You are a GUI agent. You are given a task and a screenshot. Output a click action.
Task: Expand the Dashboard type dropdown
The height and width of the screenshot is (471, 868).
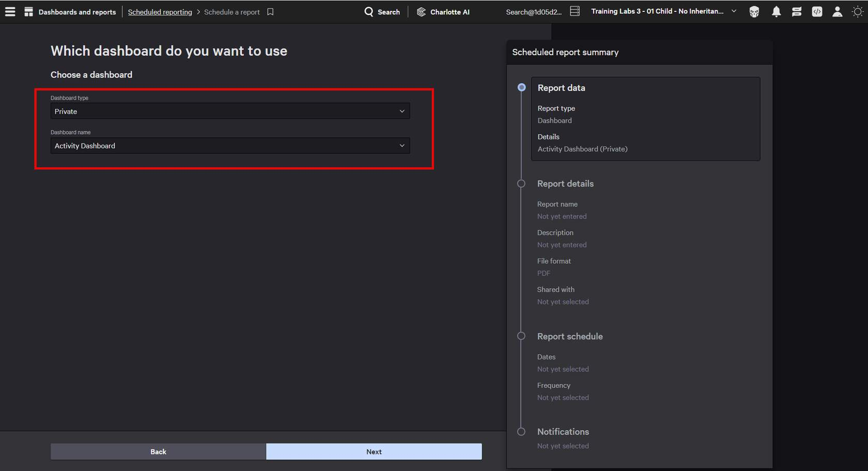(230, 111)
